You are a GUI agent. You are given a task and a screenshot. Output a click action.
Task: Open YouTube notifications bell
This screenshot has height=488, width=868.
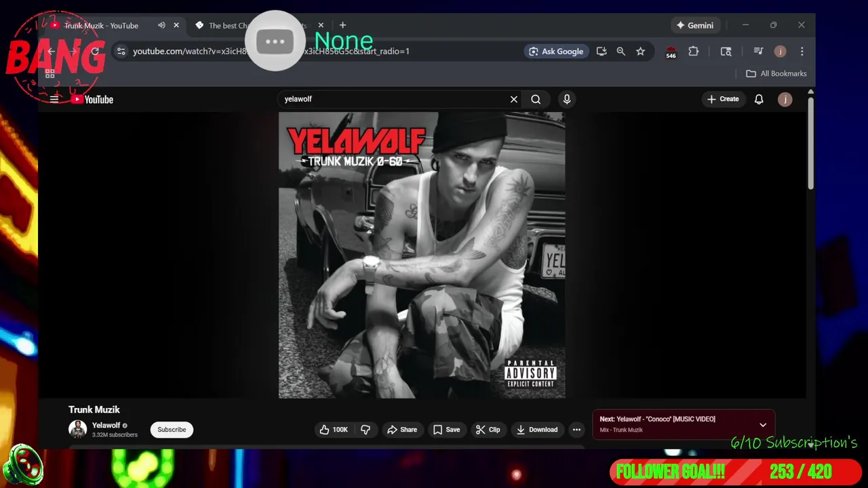(x=759, y=100)
